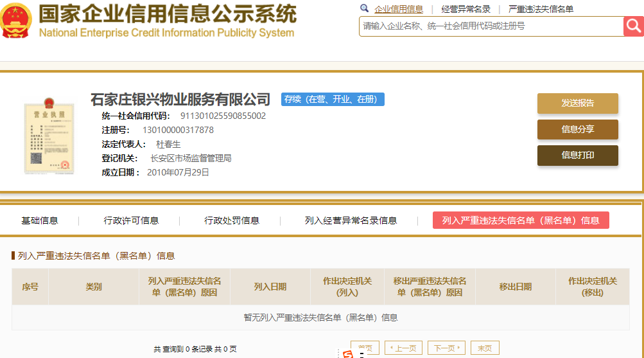Click the site title 国家企业信用信息公示系统
The width and height of the screenshot is (644, 358).
pos(168,13)
